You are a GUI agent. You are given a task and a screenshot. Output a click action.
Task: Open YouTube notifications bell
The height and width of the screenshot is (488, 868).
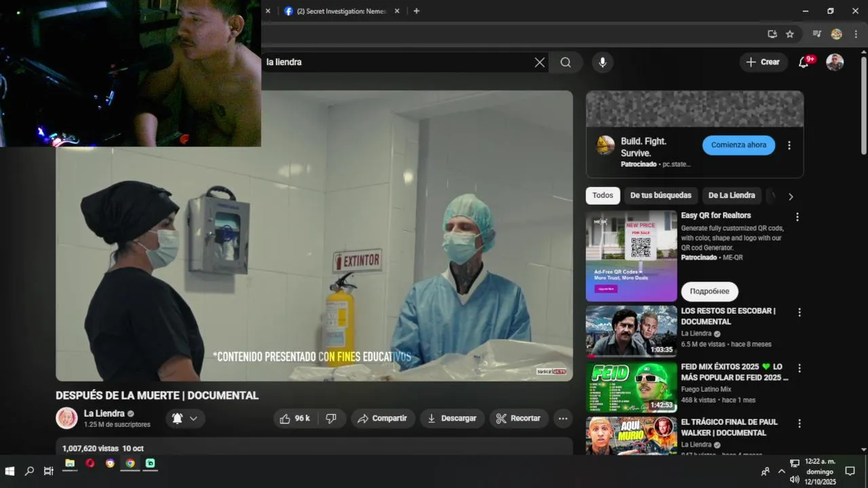(x=804, y=62)
